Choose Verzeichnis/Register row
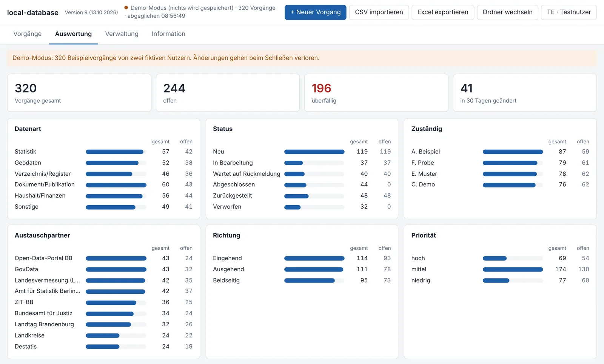This screenshot has width=604, height=364. click(103, 174)
